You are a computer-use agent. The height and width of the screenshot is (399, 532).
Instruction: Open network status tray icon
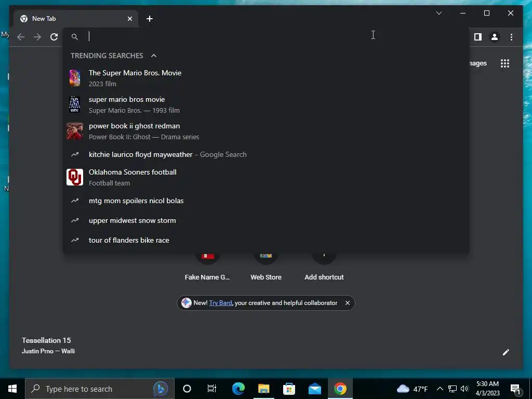452,389
